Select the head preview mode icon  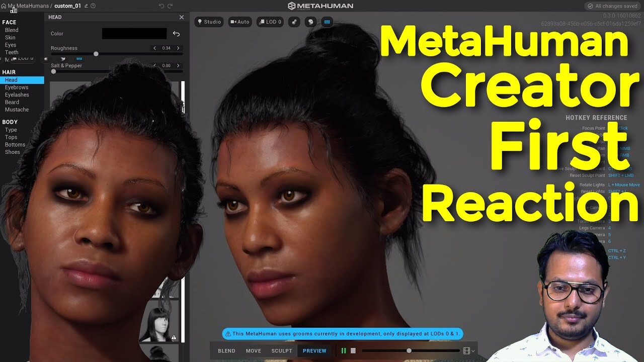coord(310,22)
